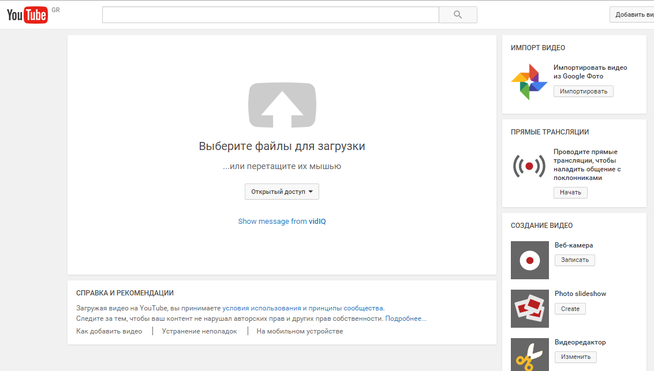Open Show message from vidIQ link
Image resolution: width=654 pixels, height=371 pixels.
point(282,221)
